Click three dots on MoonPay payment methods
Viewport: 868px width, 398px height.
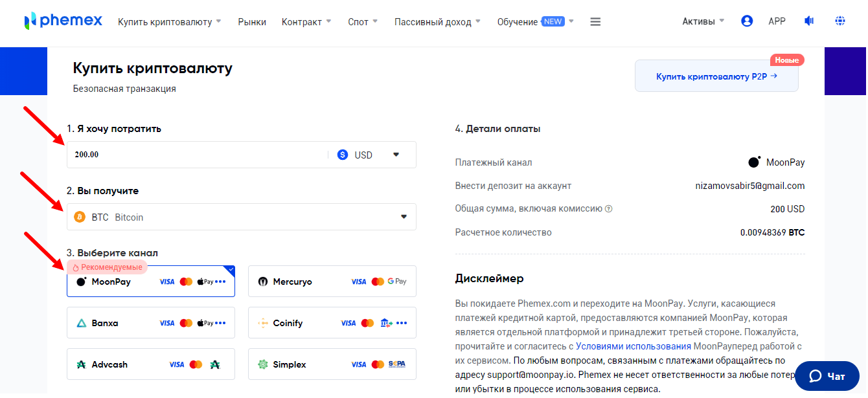pyautogui.click(x=220, y=282)
